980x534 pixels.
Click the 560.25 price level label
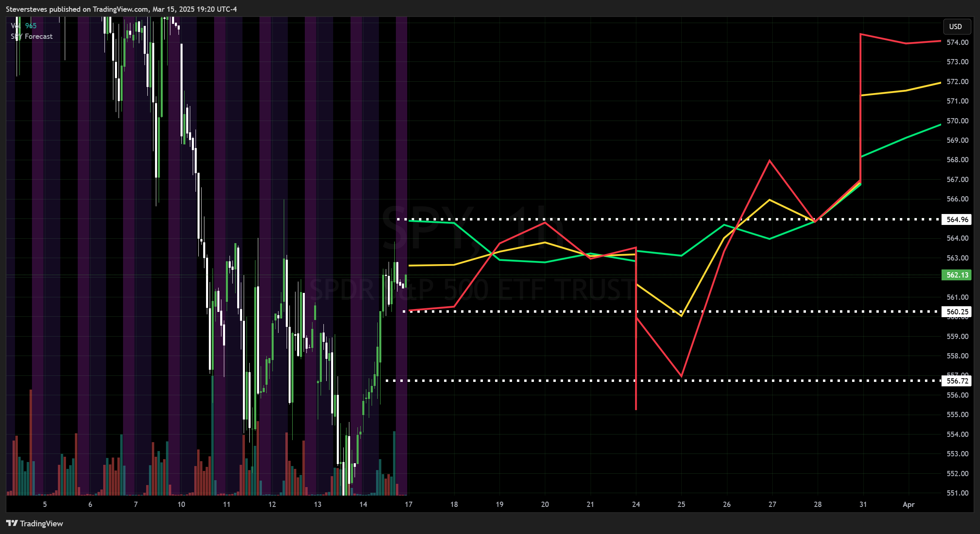(957, 311)
